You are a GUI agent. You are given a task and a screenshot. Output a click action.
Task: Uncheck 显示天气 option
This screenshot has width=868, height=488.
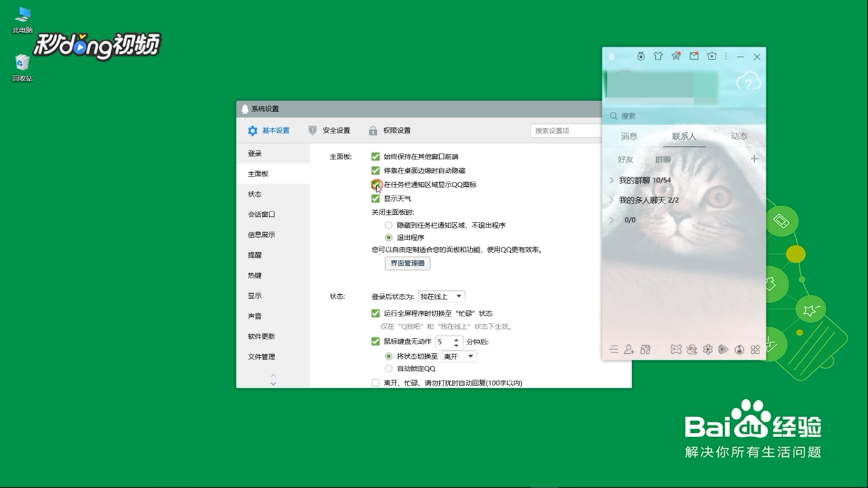(x=376, y=198)
